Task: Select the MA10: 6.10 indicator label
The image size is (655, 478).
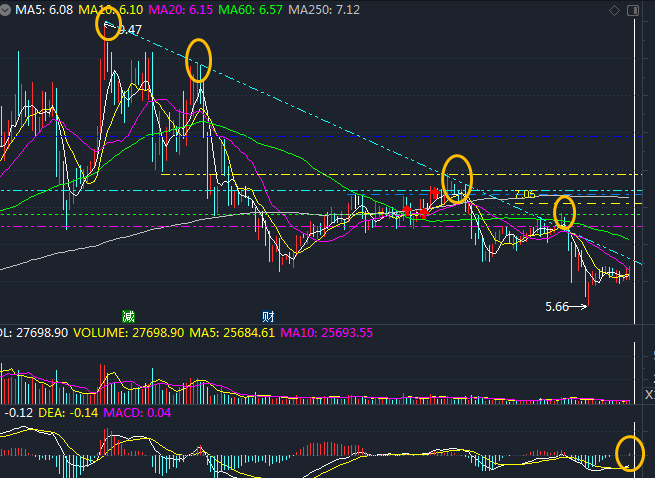Action: (111, 10)
